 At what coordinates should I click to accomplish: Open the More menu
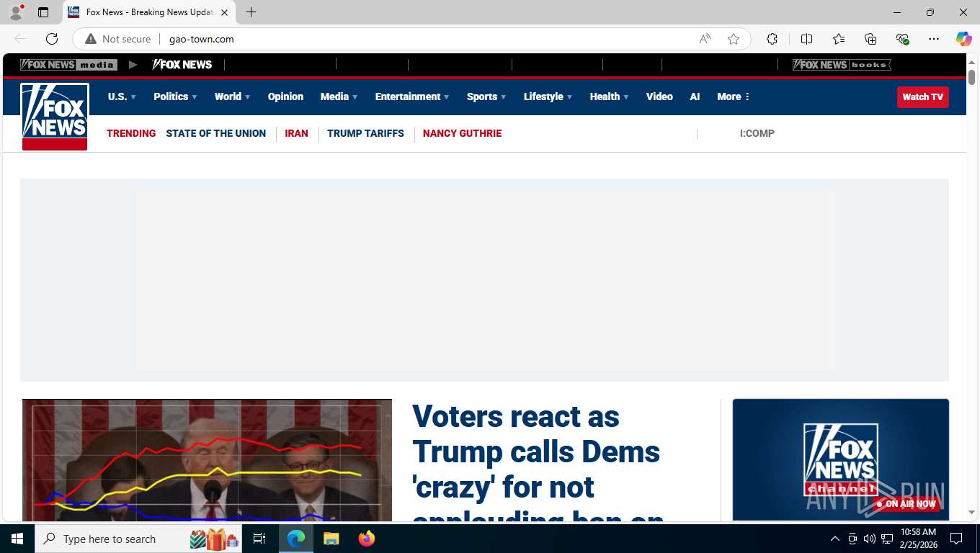(734, 96)
